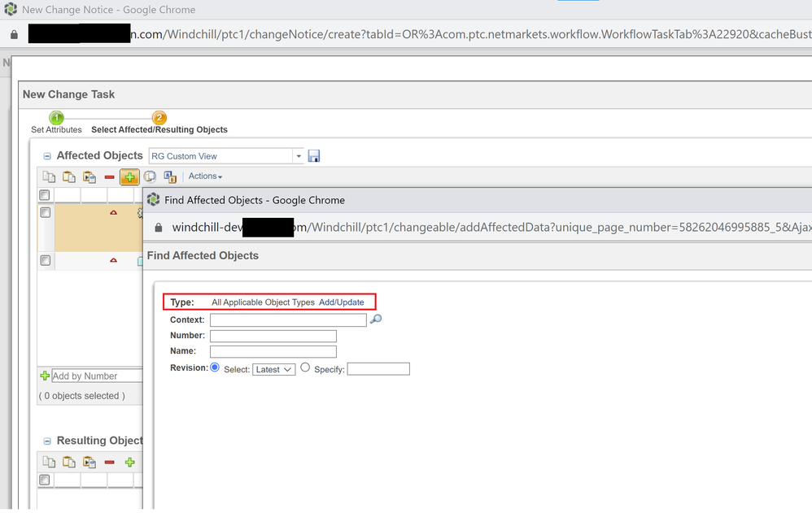Image resolution: width=812 pixels, height=513 pixels.
Task: Collapse Resulting Objects section
Action: pos(47,441)
